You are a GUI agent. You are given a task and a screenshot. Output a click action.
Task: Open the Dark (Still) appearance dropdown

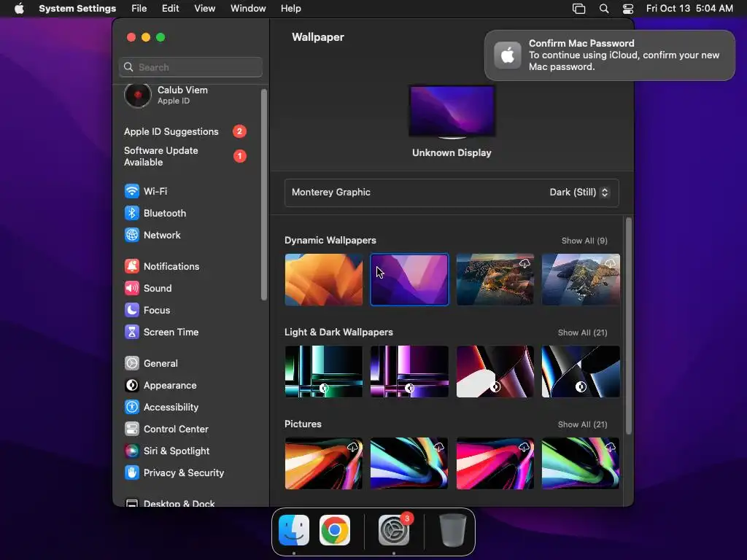(578, 192)
